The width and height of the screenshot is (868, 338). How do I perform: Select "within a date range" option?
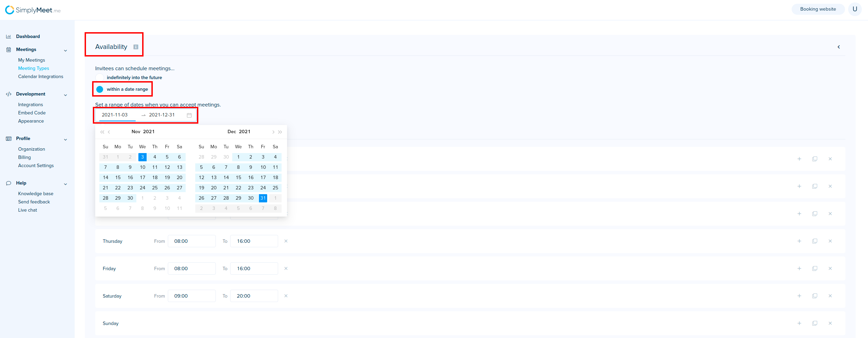100,89
